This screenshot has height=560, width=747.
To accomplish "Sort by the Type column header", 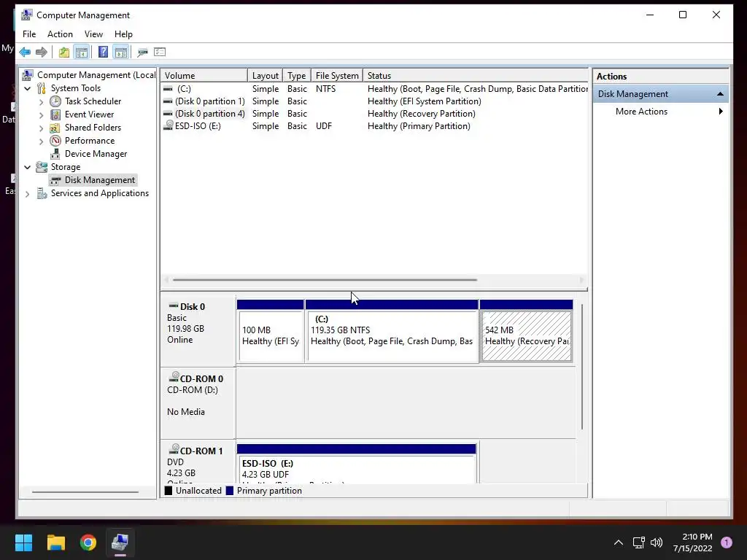I will 297,76.
